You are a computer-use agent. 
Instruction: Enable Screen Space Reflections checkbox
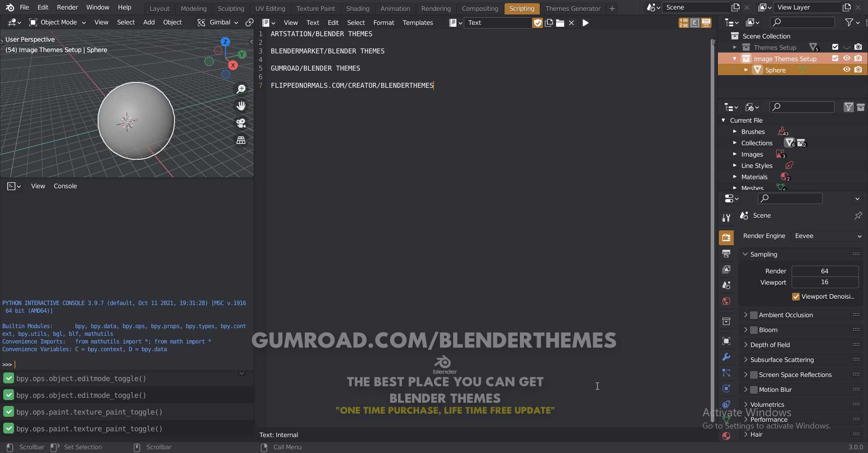[x=754, y=375]
